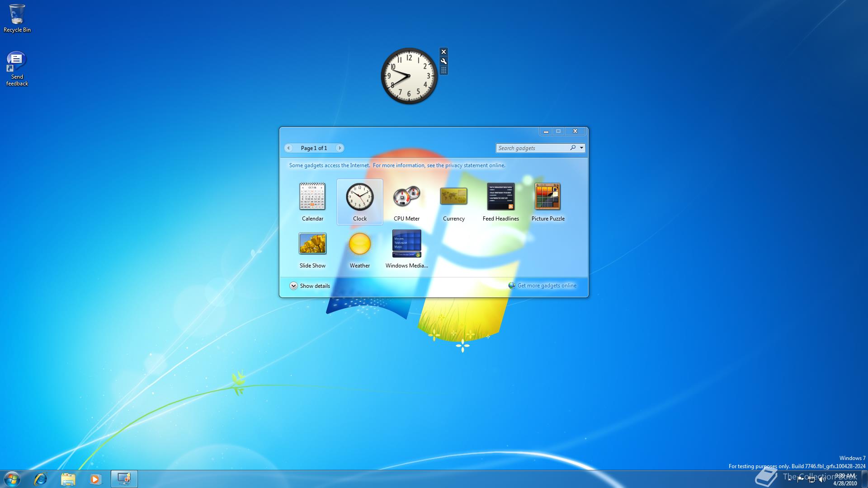Go to previous gadget page

288,148
